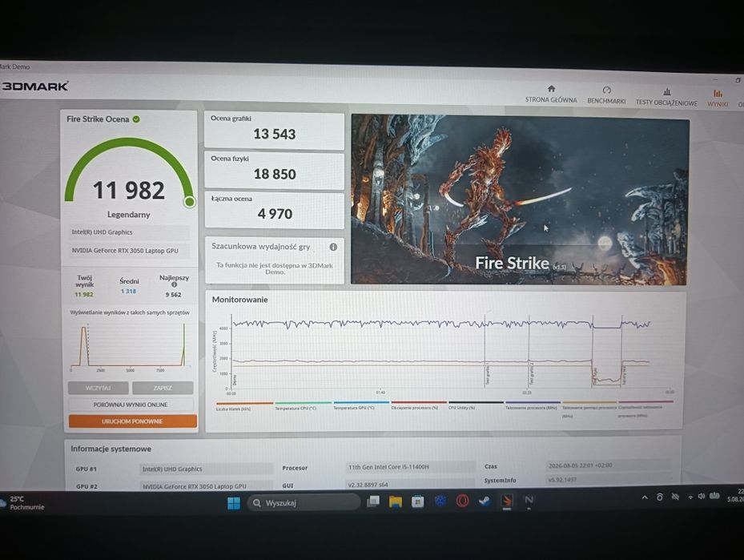Click the URUCHOM PONOWNIE button
The image size is (744, 560).
(x=132, y=421)
